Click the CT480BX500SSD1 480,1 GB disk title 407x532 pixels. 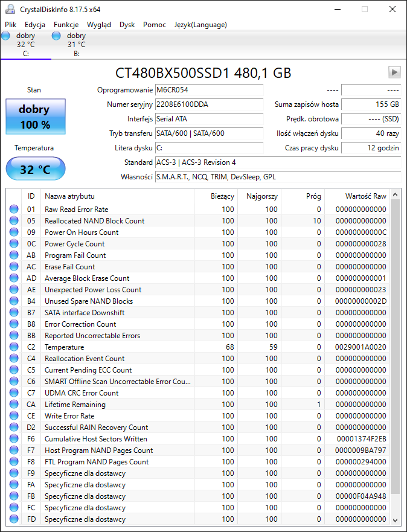pos(203,73)
